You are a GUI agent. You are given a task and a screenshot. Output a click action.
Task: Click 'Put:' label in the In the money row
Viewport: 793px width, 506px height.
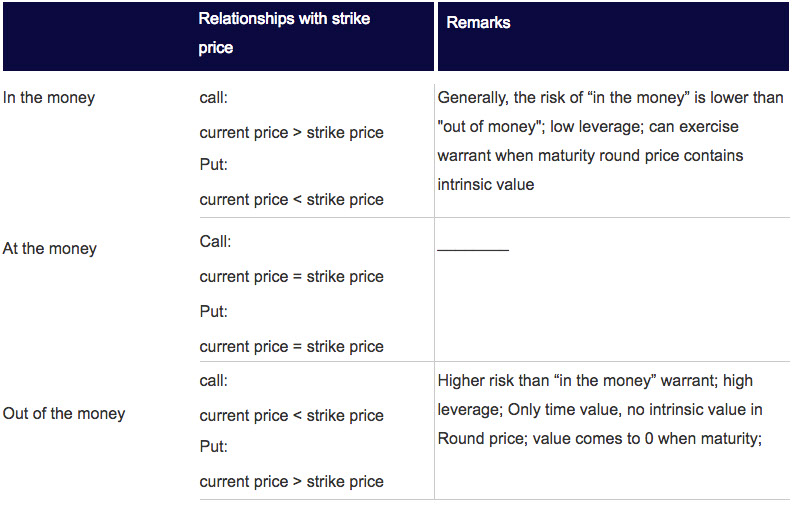pos(213,164)
